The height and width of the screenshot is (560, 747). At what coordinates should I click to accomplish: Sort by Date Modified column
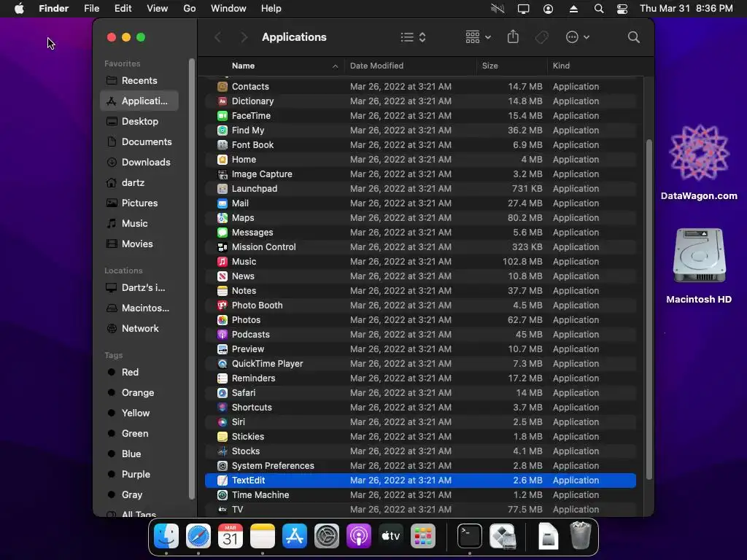point(410,66)
